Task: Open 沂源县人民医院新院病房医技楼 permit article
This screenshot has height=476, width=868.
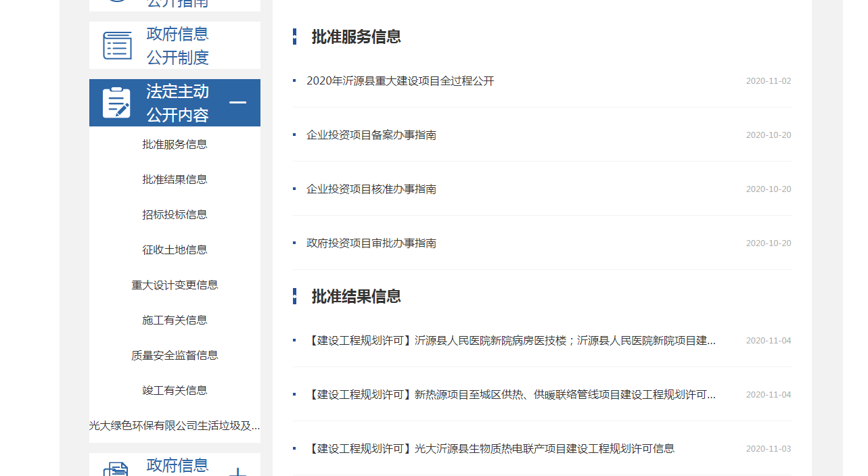Action: pos(511,341)
